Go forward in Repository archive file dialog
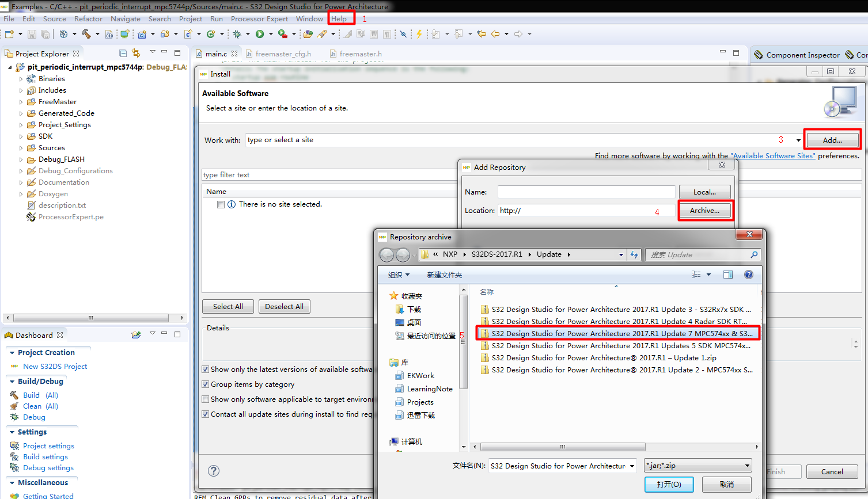 tap(403, 254)
